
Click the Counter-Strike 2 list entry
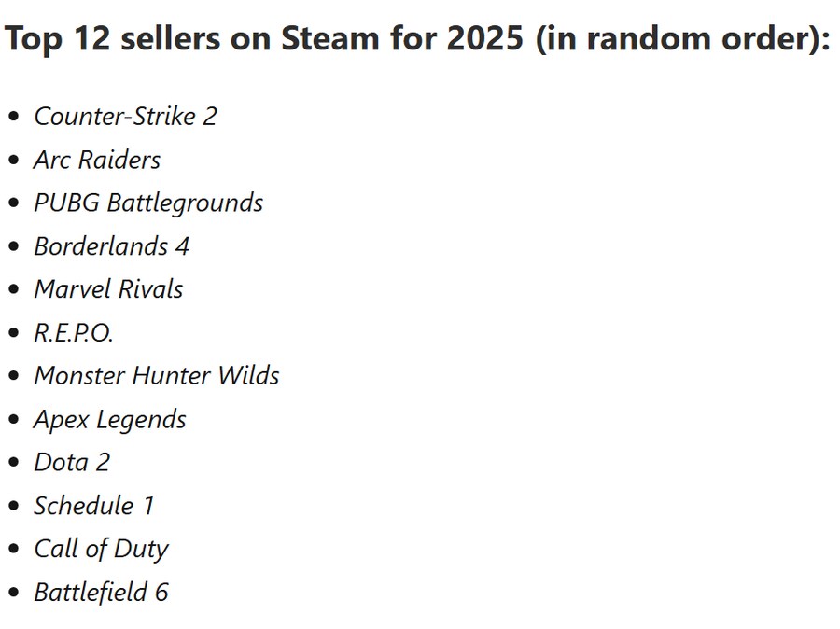click(125, 117)
